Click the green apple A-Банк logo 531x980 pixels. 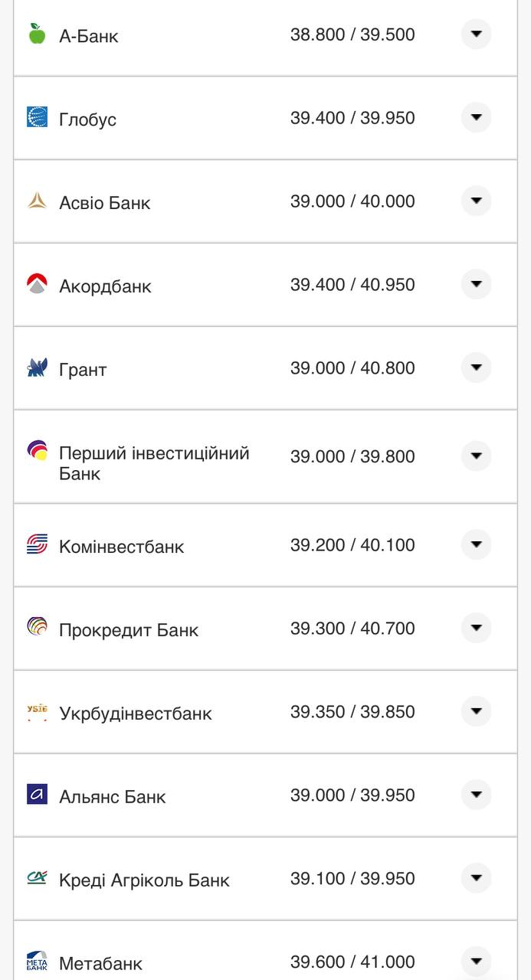[x=37, y=34]
